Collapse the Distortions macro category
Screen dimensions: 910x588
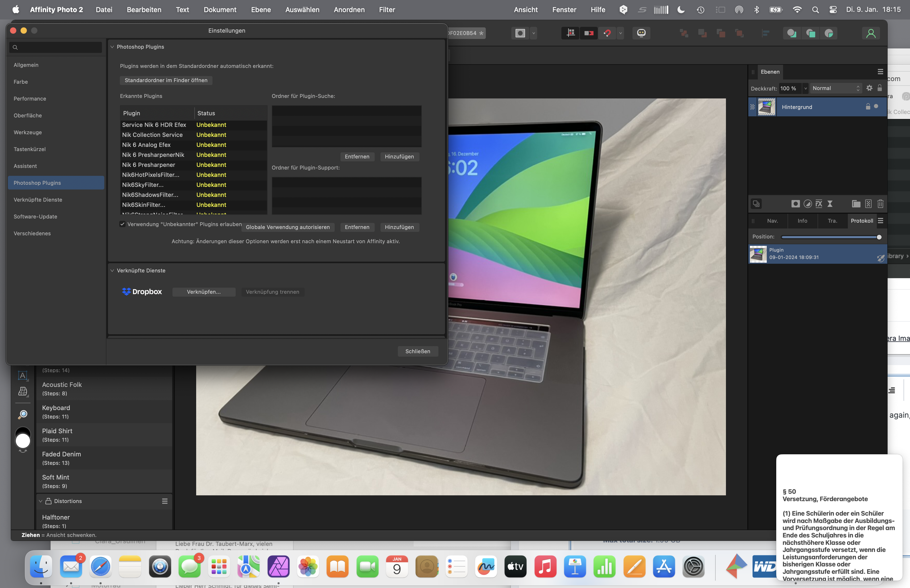41,501
